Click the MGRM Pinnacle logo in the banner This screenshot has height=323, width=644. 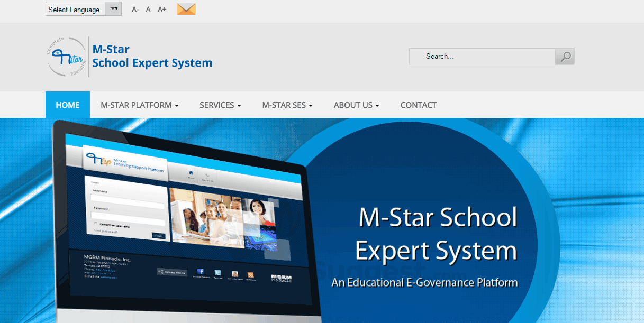click(x=281, y=279)
